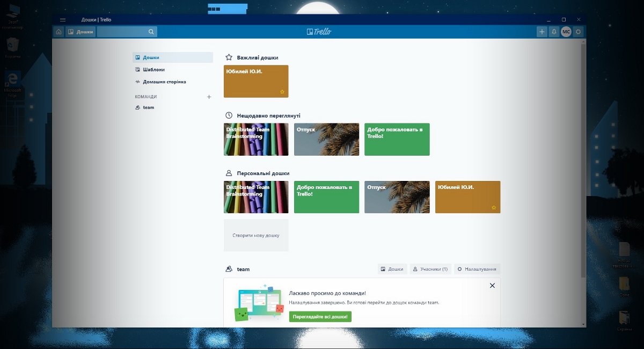644x349 pixels.
Task: Open recent board Добро пожаловать в Trello!
Action: pos(397,139)
